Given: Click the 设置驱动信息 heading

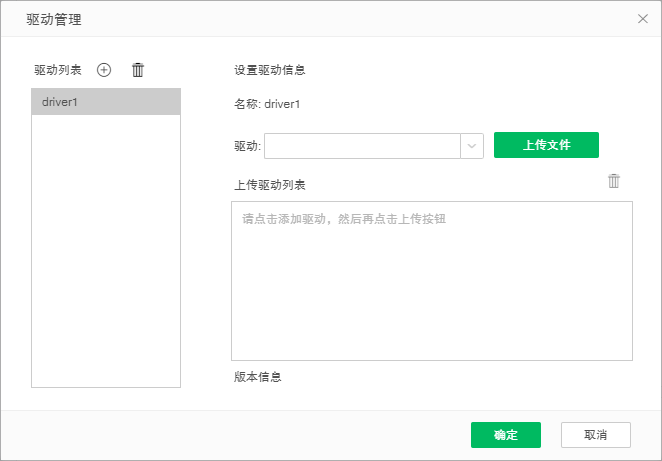Looking at the screenshot, I should click(269, 70).
